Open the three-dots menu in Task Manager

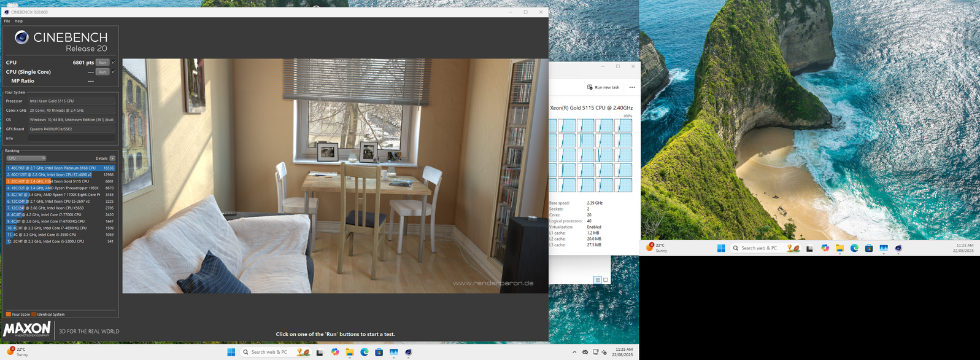(x=632, y=87)
